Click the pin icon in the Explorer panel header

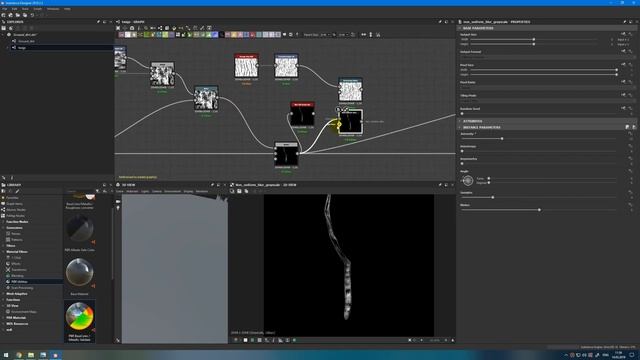(x=98, y=22)
